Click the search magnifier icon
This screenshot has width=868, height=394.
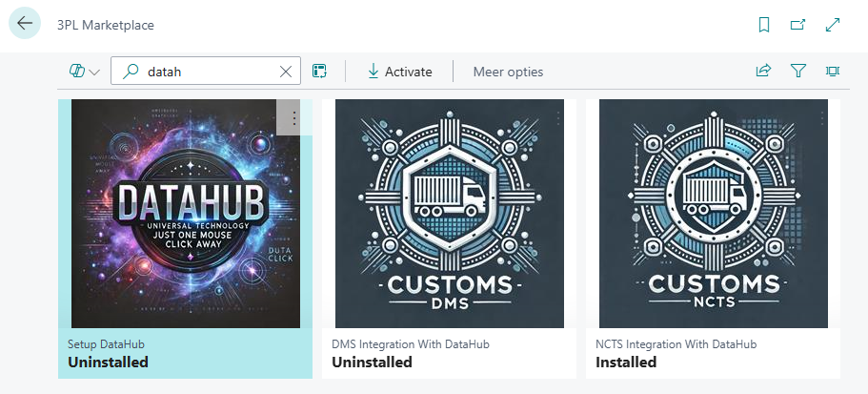coord(130,71)
